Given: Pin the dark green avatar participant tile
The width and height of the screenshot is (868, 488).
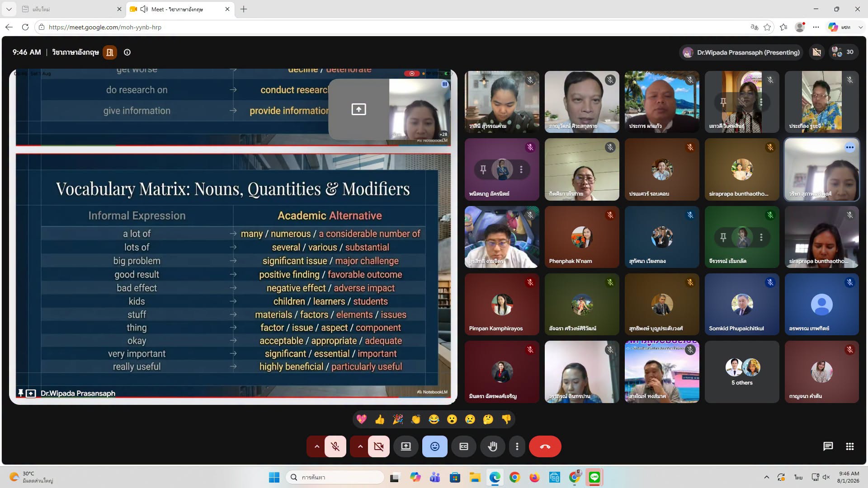Looking at the screenshot, I should pos(723,237).
